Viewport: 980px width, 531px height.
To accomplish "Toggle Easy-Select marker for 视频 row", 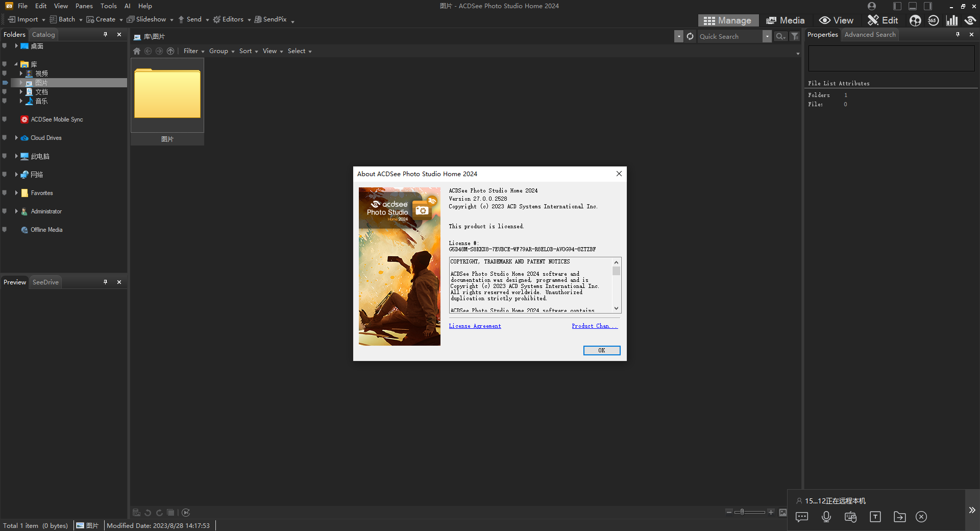I will point(5,74).
